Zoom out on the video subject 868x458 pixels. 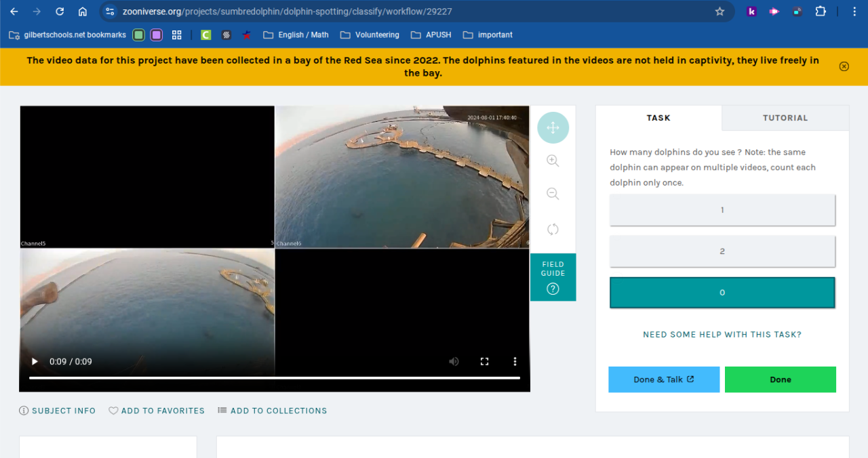pos(553,194)
